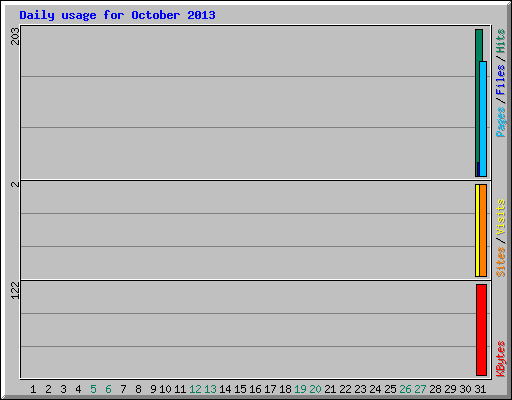The width and height of the screenshot is (512, 400).
Task: Click day '18' on the x-axis
Action: [285, 389]
